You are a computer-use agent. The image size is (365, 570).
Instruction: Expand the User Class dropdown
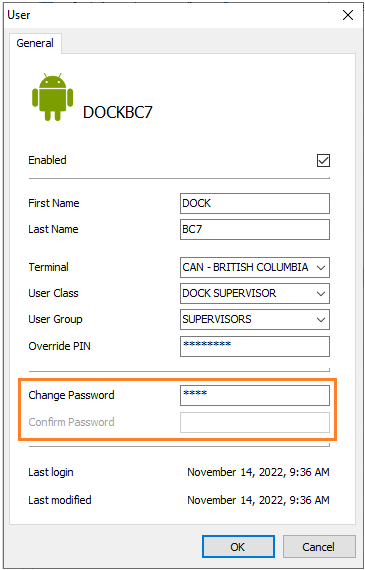click(x=321, y=293)
